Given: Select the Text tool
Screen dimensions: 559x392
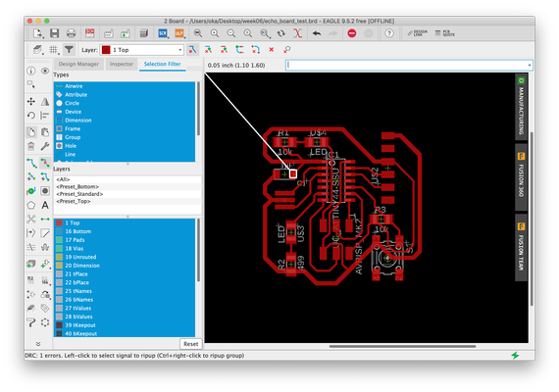Looking at the screenshot, I should (45, 205).
